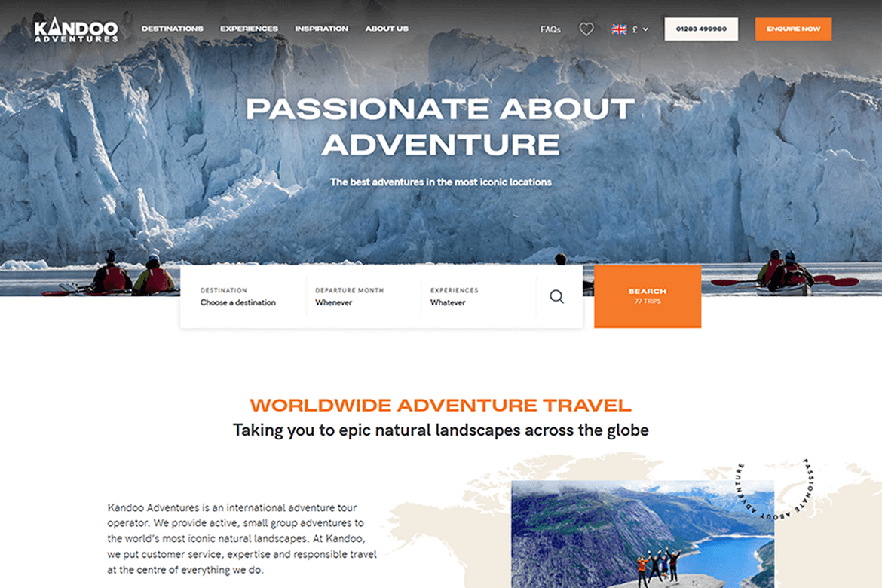The width and height of the screenshot is (882, 588).
Task: Click the 01283 499980 phone button
Action: point(701,29)
